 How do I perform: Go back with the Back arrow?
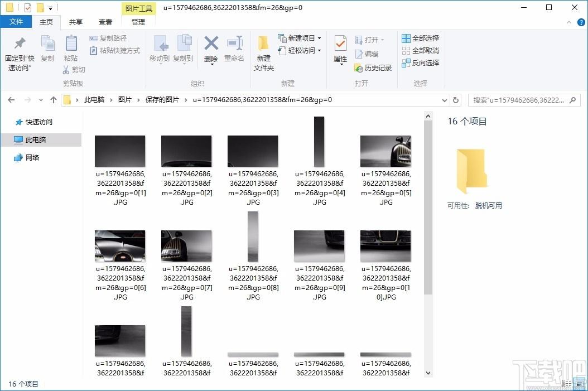(x=11, y=100)
